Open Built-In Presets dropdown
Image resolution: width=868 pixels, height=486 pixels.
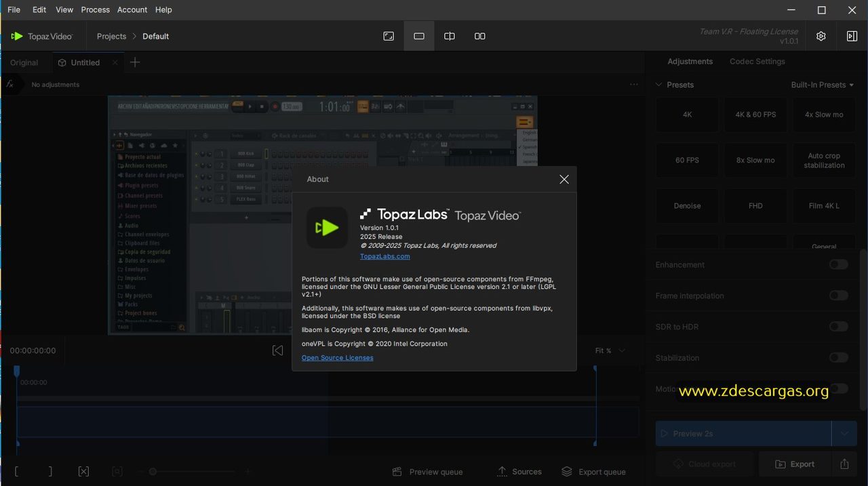coord(823,85)
